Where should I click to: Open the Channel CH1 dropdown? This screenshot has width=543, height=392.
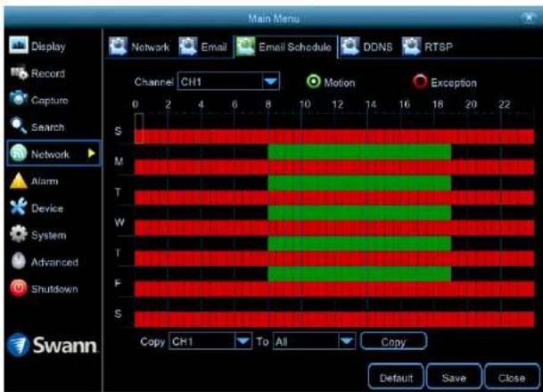pos(228,82)
